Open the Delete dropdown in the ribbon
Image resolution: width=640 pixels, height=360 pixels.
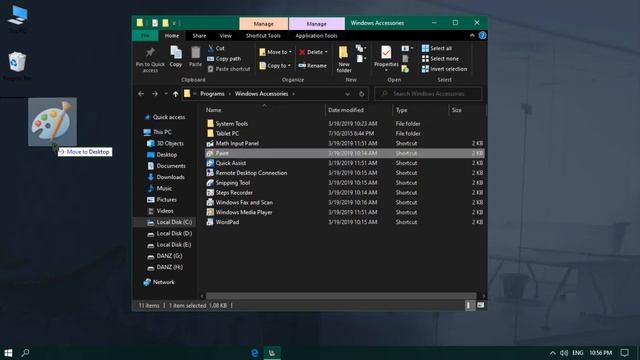click(x=313, y=52)
